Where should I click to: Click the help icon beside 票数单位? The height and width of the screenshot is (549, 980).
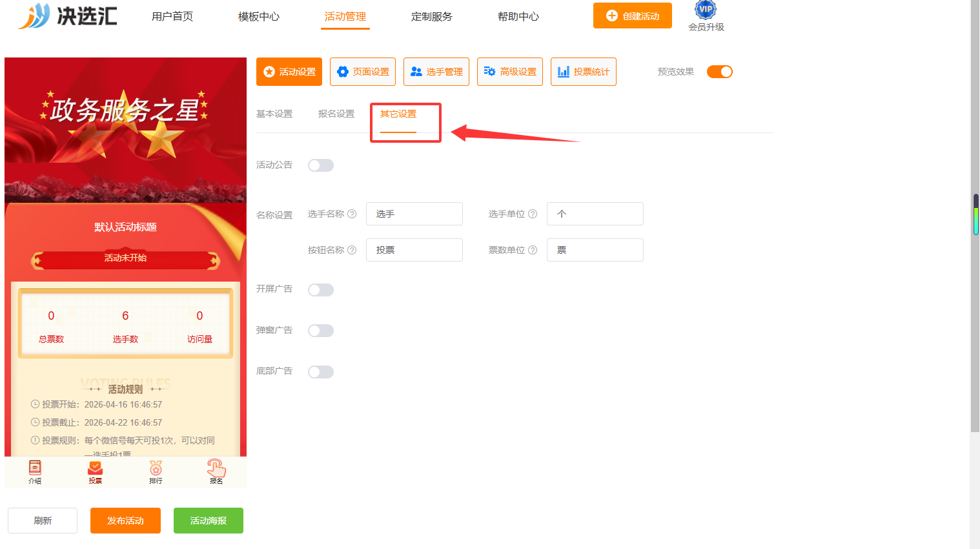click(x=533, y=250)
